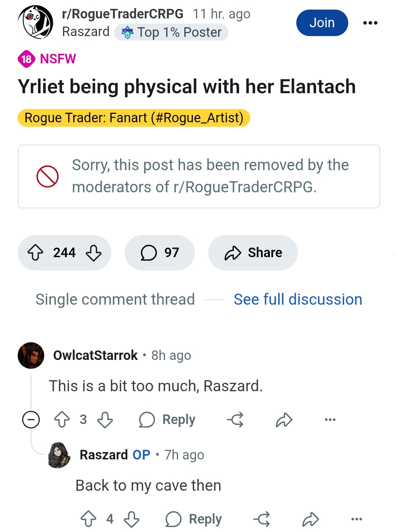Upvote OwlcatStarrok's comment
398x532 pixels.
(x=62, y=420)
